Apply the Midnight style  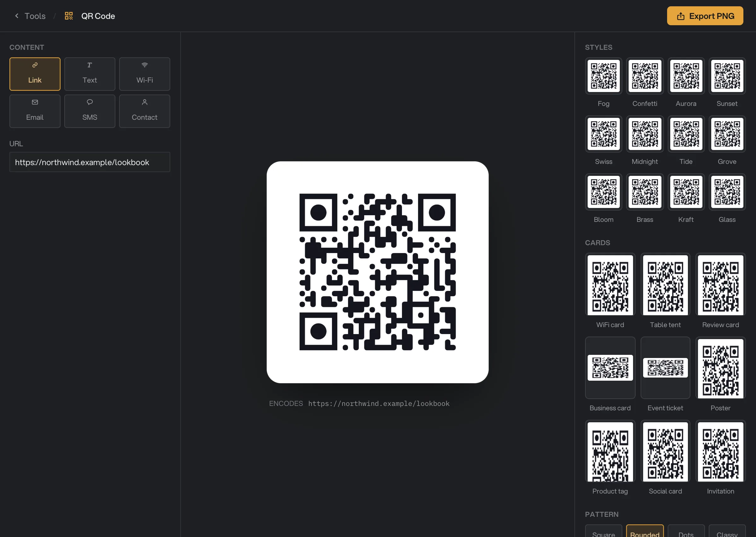pyautogui.click(x=644, y=134)
